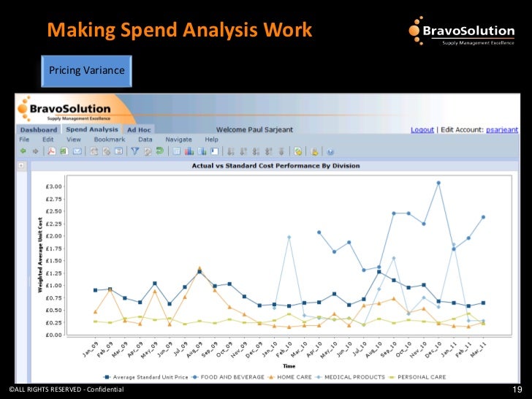Click the Dec_10 x-axis label

433,349
